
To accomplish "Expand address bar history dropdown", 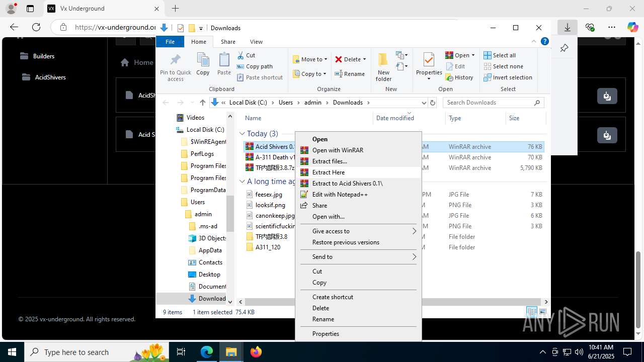I will (424, 103).
